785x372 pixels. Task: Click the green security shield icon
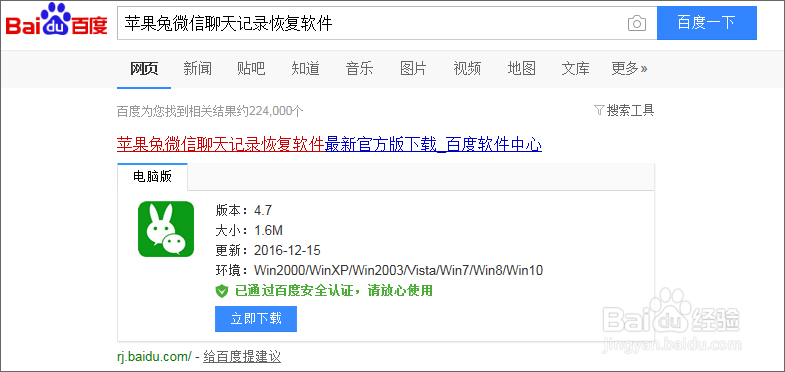222,290
